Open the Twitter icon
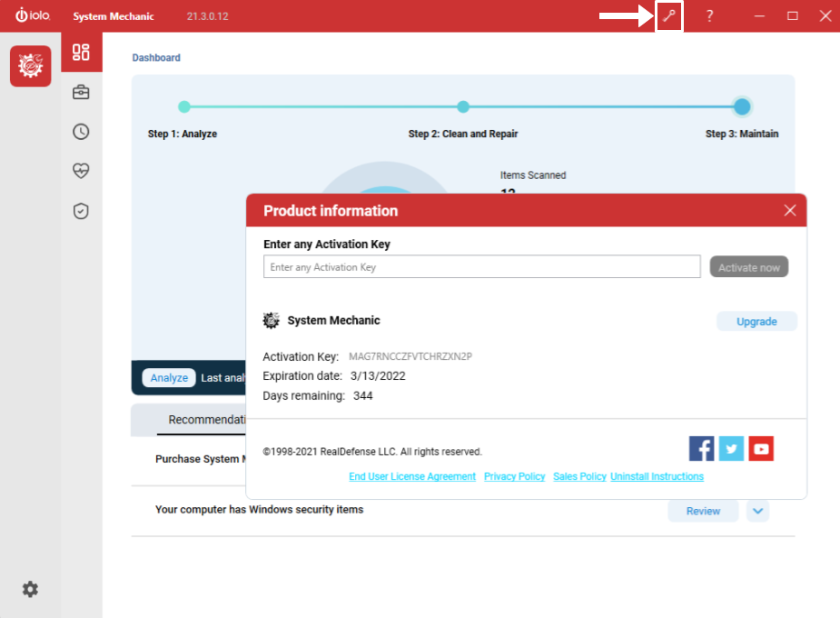This screenshot has height=618, width=840. tap(731, 449)
